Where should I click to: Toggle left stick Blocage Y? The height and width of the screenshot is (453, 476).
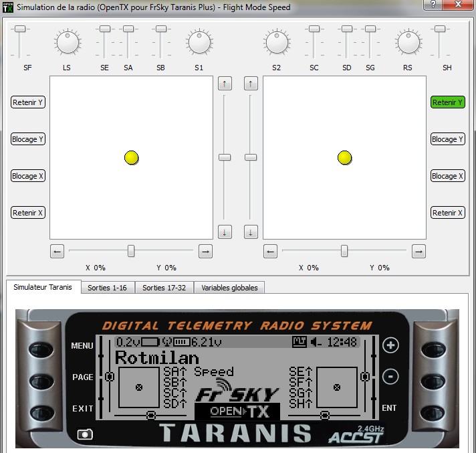(28, 139)
